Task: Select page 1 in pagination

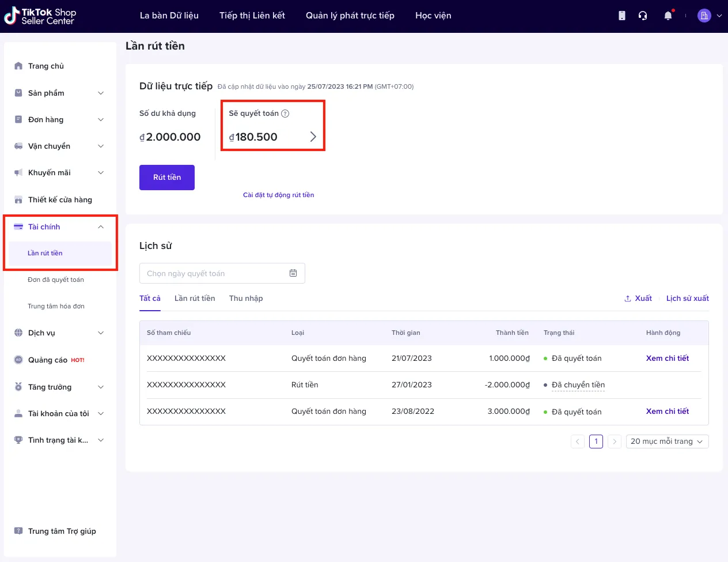Action: click(596, 442)
